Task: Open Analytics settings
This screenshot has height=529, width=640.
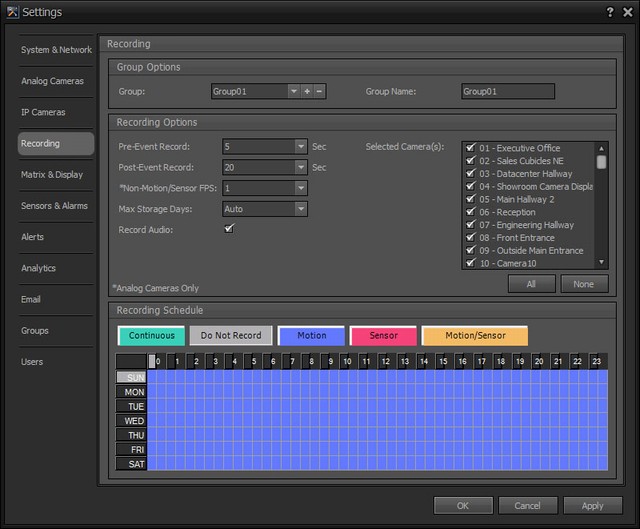Action: pos(56,268)
